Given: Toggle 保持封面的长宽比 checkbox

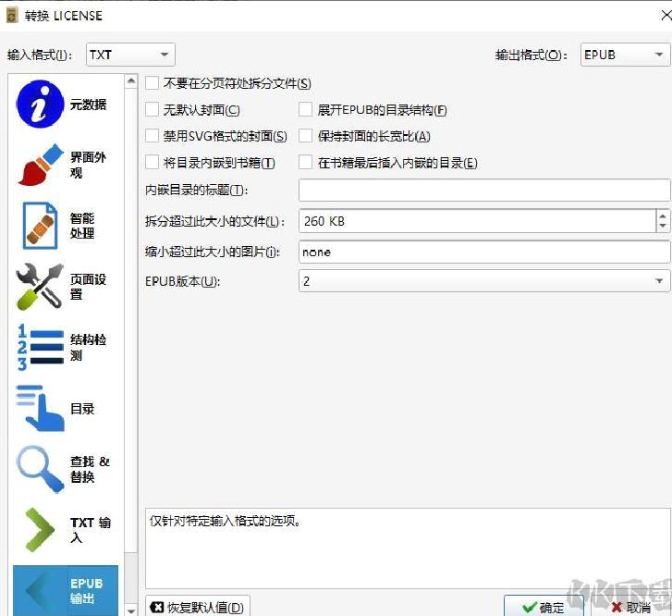Looking at the screenshot, I should [305, 136].
